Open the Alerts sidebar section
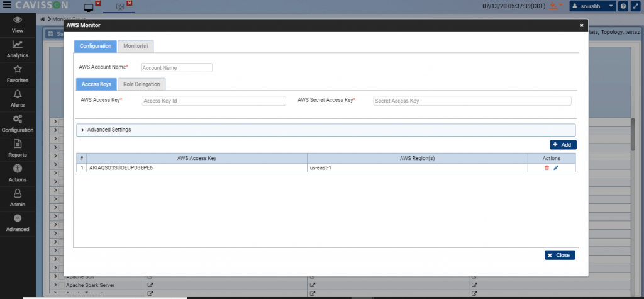 tap(18, 99)
